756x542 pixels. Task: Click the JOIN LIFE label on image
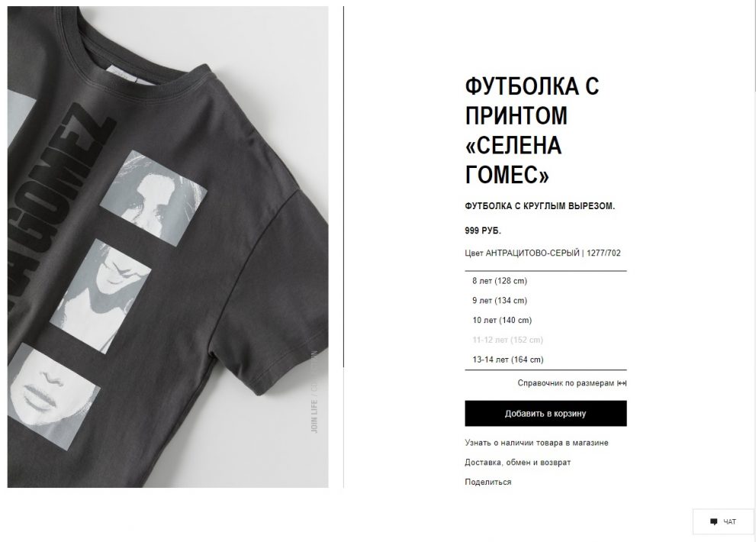coord(314,417)
